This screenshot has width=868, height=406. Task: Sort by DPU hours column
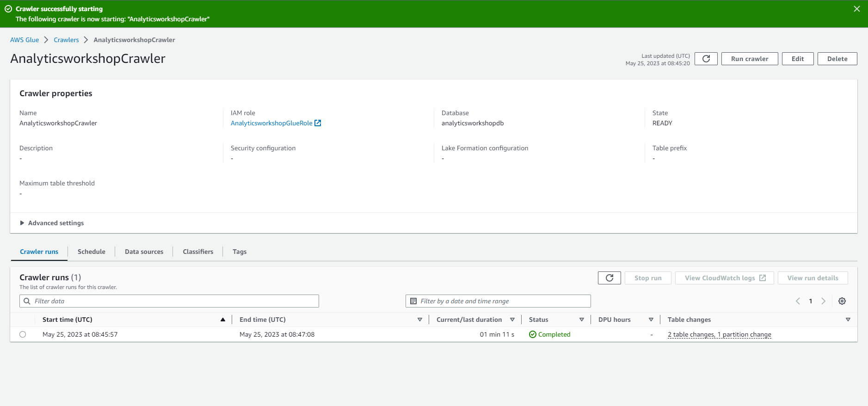pyautogui.click(x=651, y=320)
